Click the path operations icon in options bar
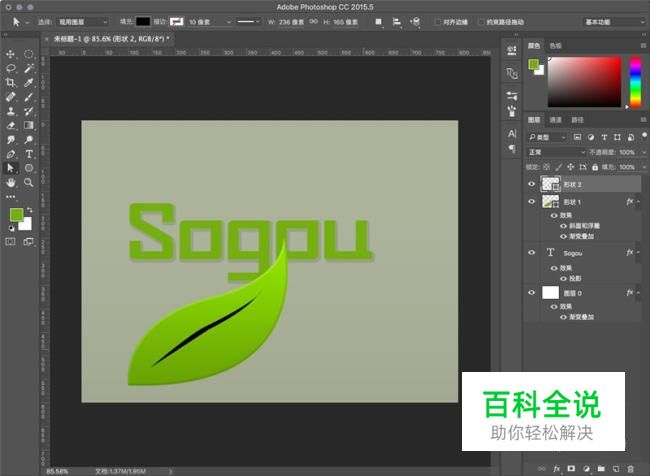The width and height of the screenshot is (650, 476). coord(378,22)
